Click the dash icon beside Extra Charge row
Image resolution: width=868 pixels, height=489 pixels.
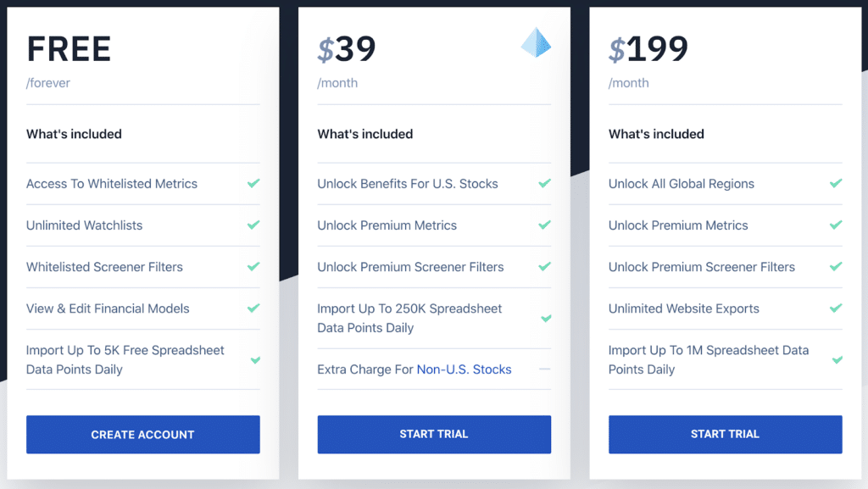point(545,369)
